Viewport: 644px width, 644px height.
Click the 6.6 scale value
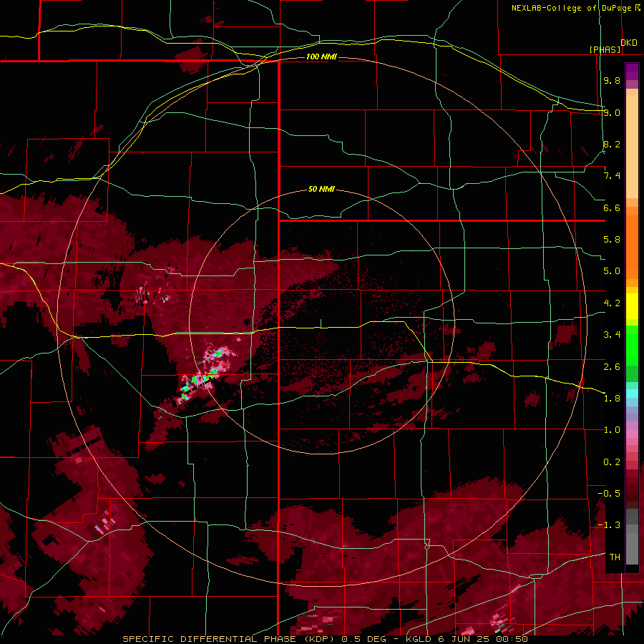[612, 208]
